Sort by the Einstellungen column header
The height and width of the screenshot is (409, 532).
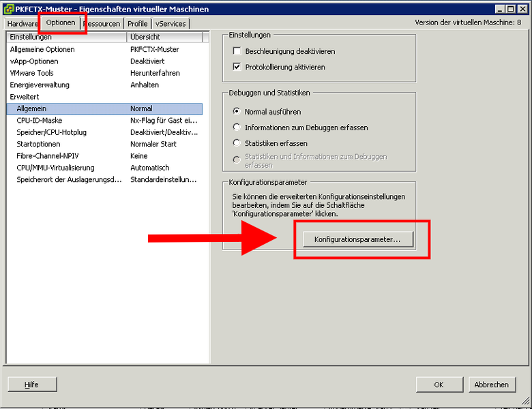point(65,37)
